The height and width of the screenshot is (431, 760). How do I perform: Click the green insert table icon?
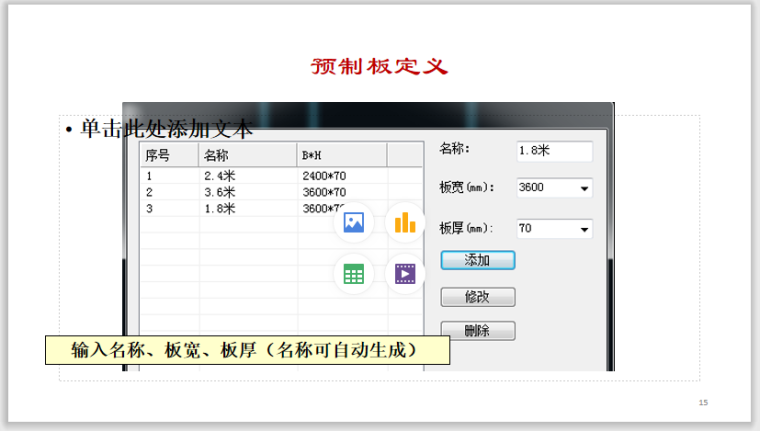(353, 273)
